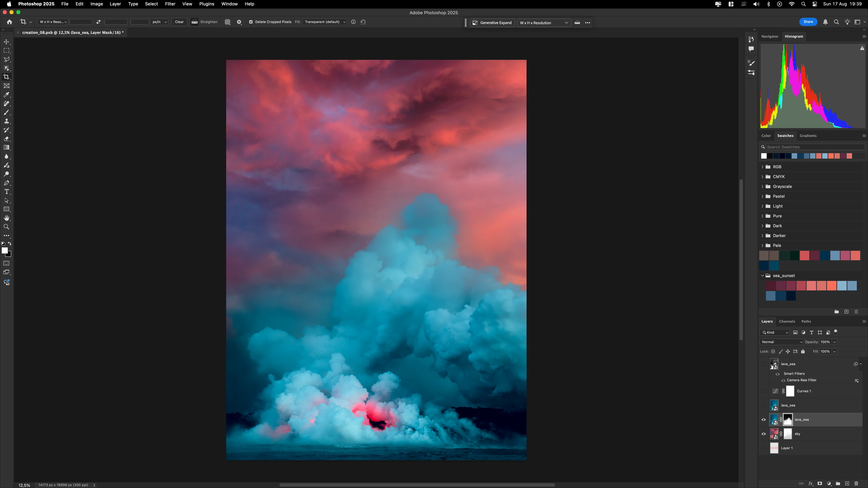The image size is (868, 488).
Task: Click the Generative Expand button
Action: tap(492, 23)
